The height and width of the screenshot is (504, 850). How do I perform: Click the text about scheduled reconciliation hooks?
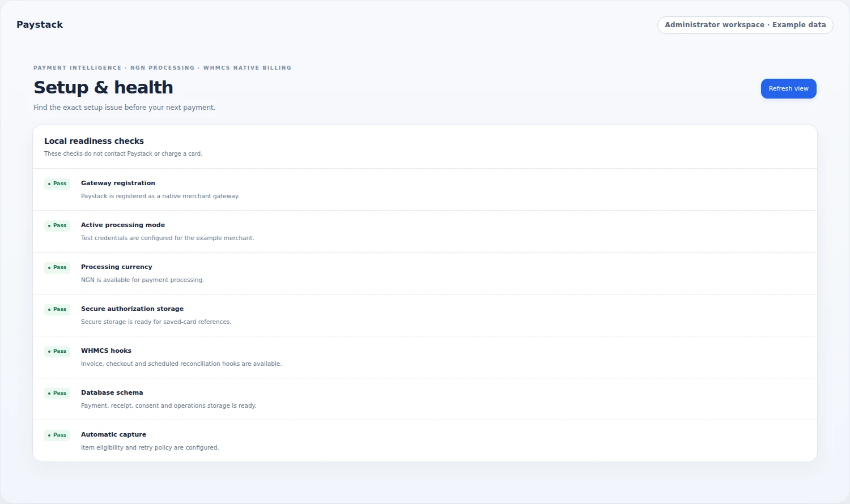point(181,364)
